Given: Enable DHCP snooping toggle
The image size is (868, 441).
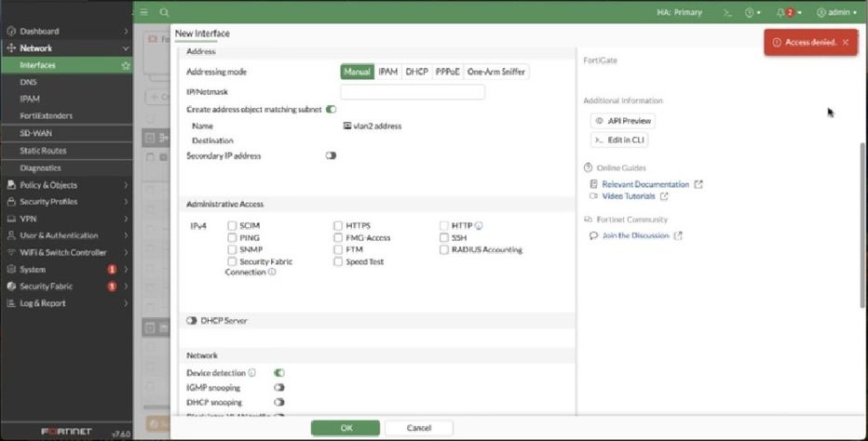Looking at the screenshot, I should click(279, 402).
